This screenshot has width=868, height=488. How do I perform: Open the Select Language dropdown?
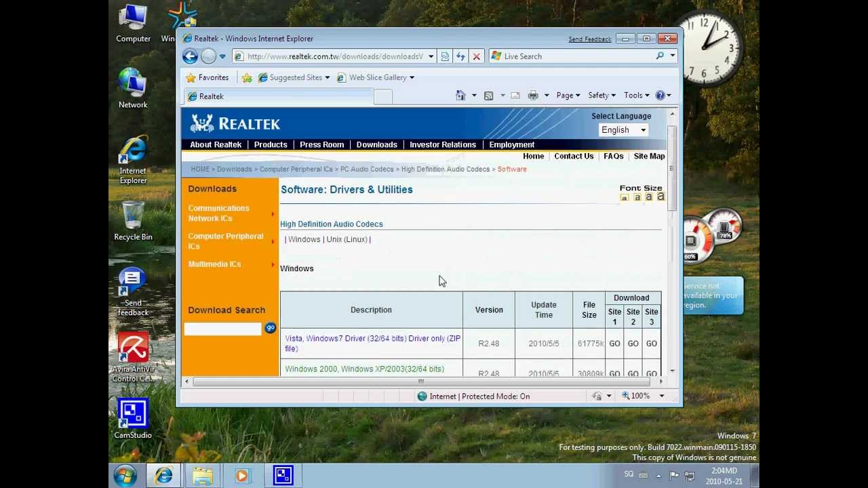click(x=623, y=130)
